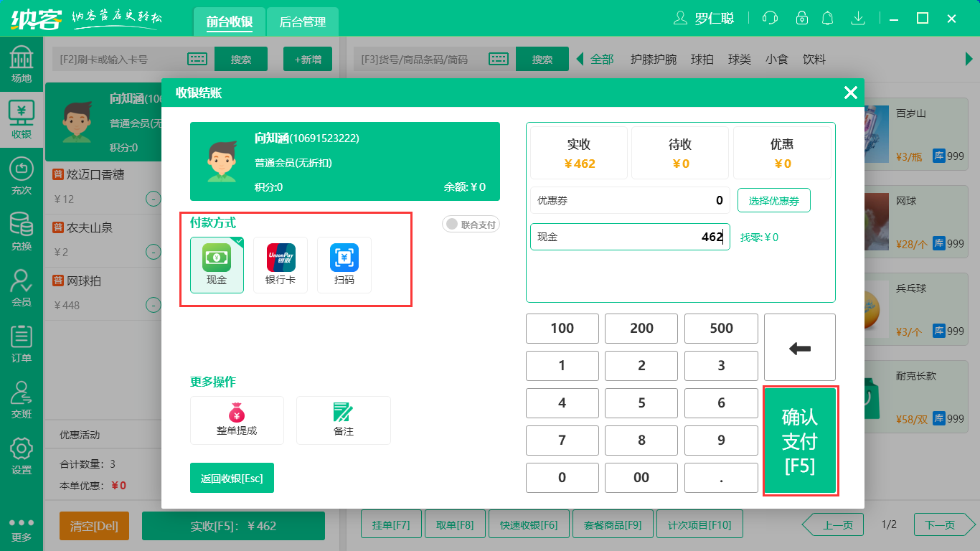This screenshot has height=551, width=980.
Task: Click 下一页 to view next product page
Action: pyautogui.click(x=942, y=524)
